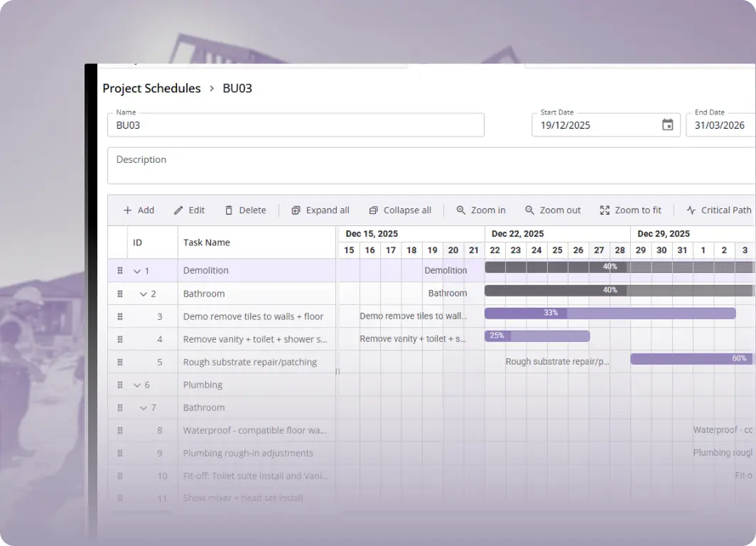Click the Delete trash icon

(229, 210)
